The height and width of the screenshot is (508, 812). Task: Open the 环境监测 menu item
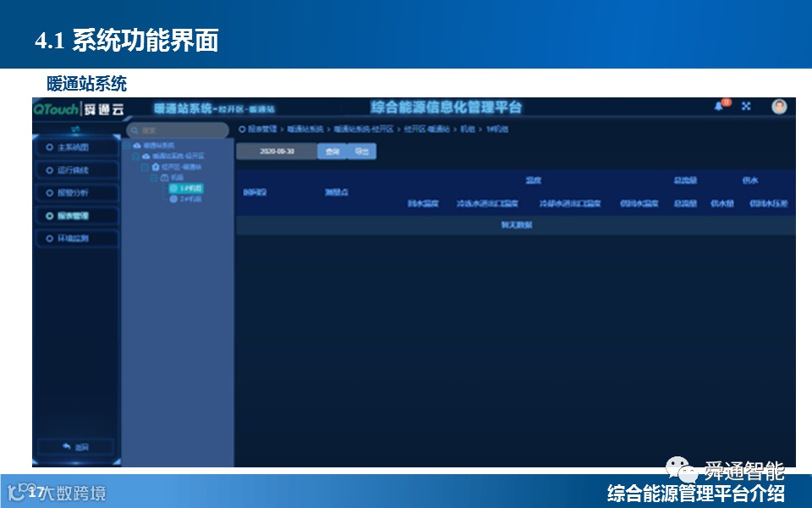coord(77,239)
